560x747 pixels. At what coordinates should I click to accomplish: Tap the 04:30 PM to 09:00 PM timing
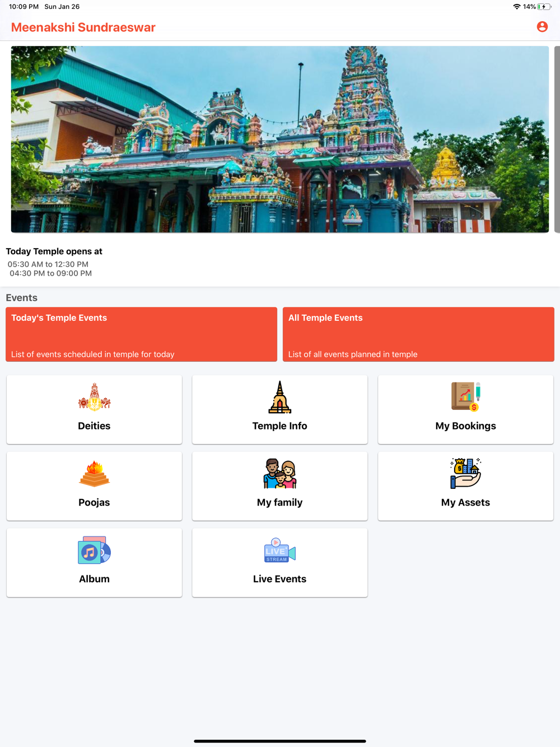(51, 273)
